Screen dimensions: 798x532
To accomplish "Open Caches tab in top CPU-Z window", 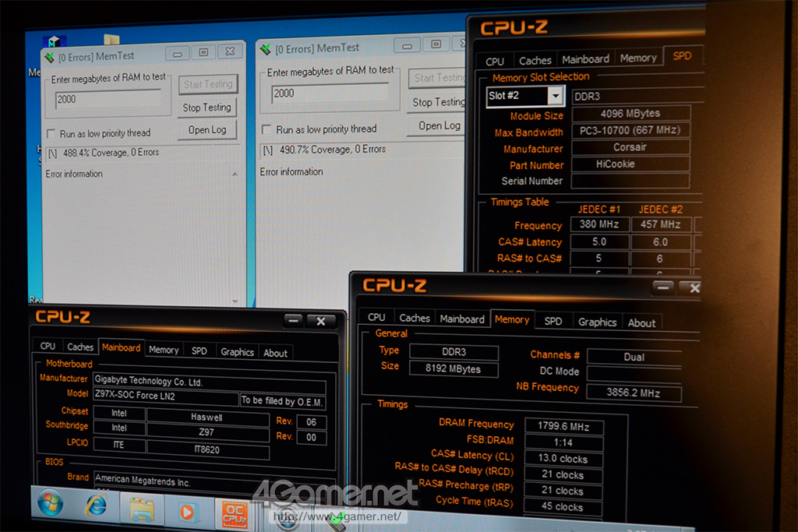I will click(535, 61).
